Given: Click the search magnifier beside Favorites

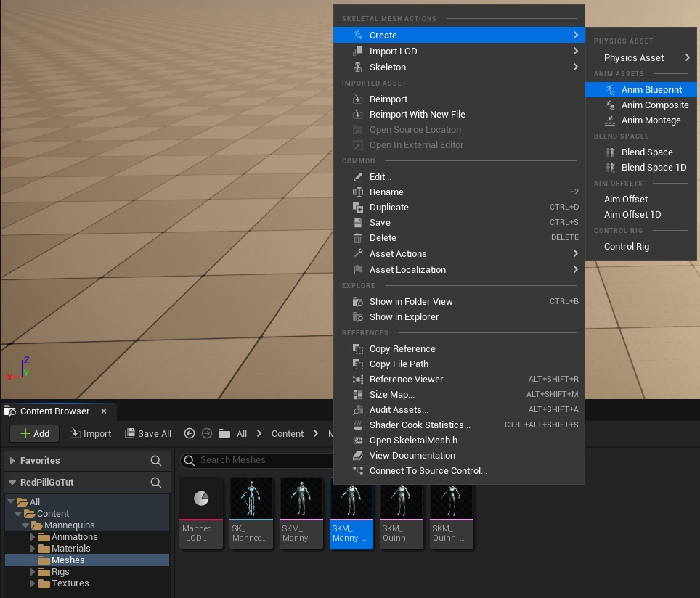Looking at the screenshot, I should pyautogui.click(x=156, y=461).
